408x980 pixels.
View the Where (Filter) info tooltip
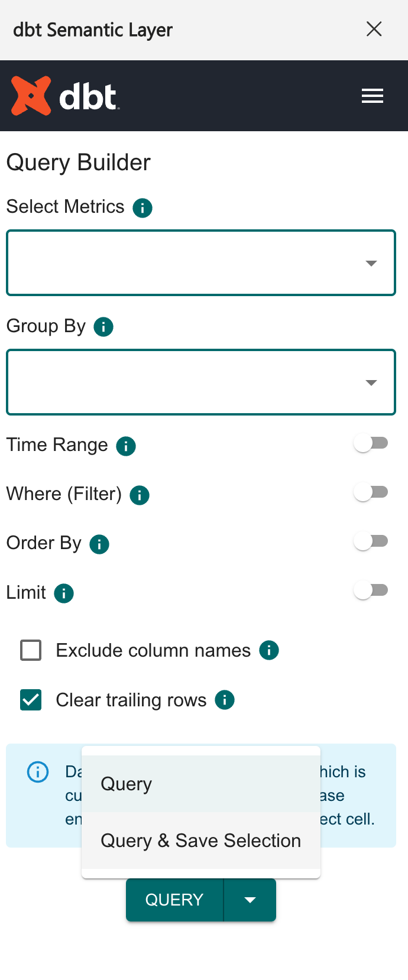(x=140, y=495)
